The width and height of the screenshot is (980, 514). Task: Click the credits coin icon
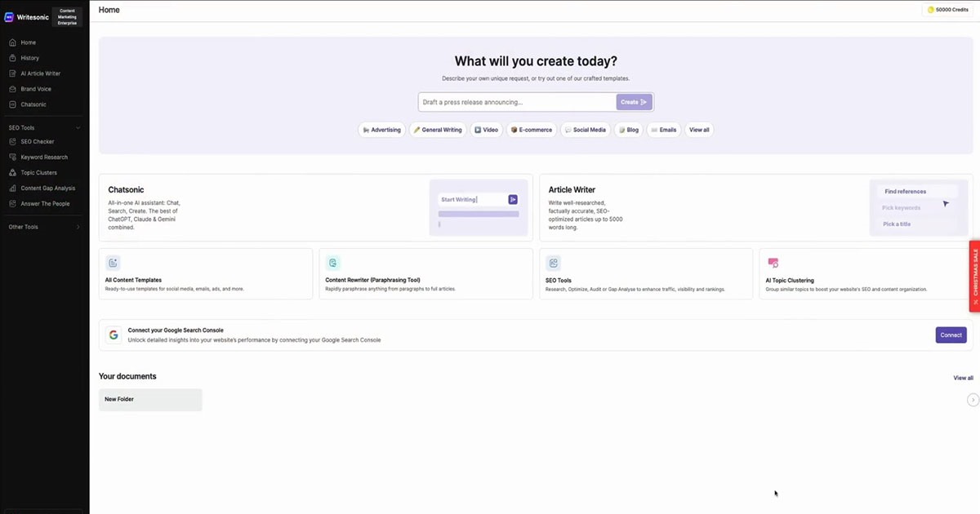[931, 10]
